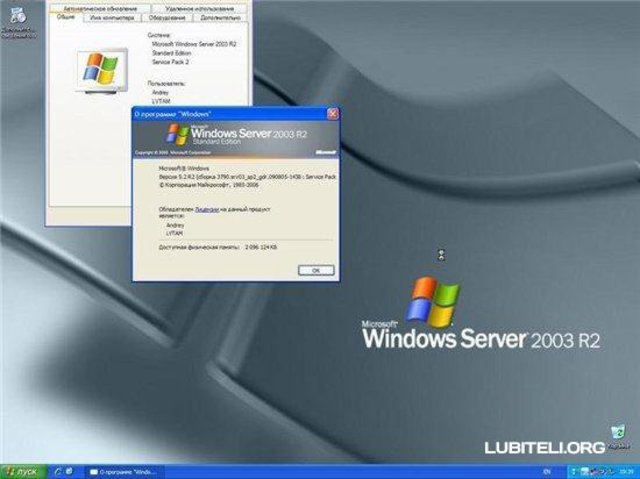Open the Оборудование tab
Image resolution: width=640 pixels, height=479 pixels.
tap(167, 18)
